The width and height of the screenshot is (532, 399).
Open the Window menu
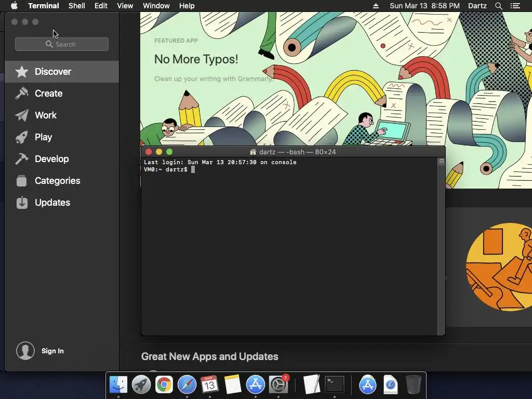pos(156,6)
